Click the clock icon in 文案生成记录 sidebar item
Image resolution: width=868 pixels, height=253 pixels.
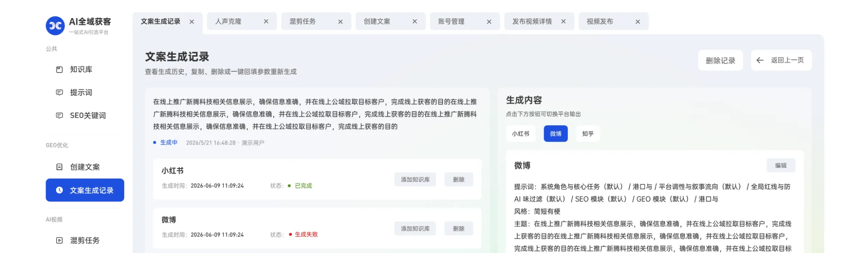pos(60,190)
